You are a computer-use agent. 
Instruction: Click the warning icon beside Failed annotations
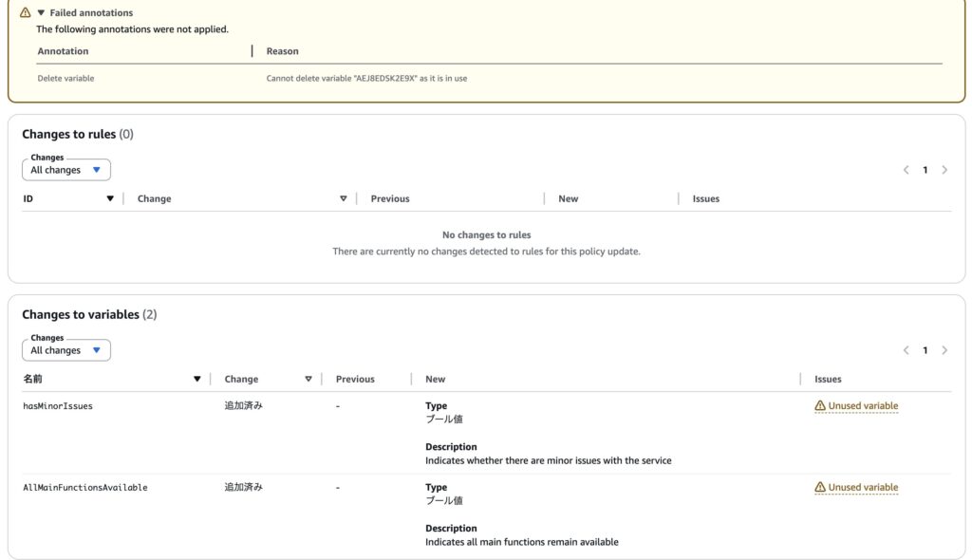pyautogui.click(x=26, y=12)
